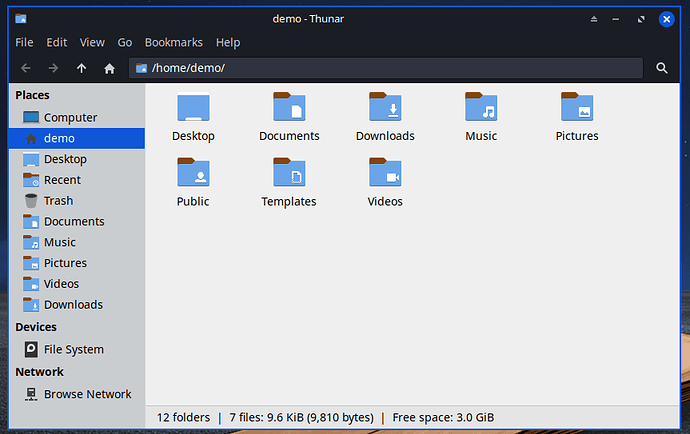This screenshot has height=434, width=690.
Task: Open the Go menu
Action: 125,42
